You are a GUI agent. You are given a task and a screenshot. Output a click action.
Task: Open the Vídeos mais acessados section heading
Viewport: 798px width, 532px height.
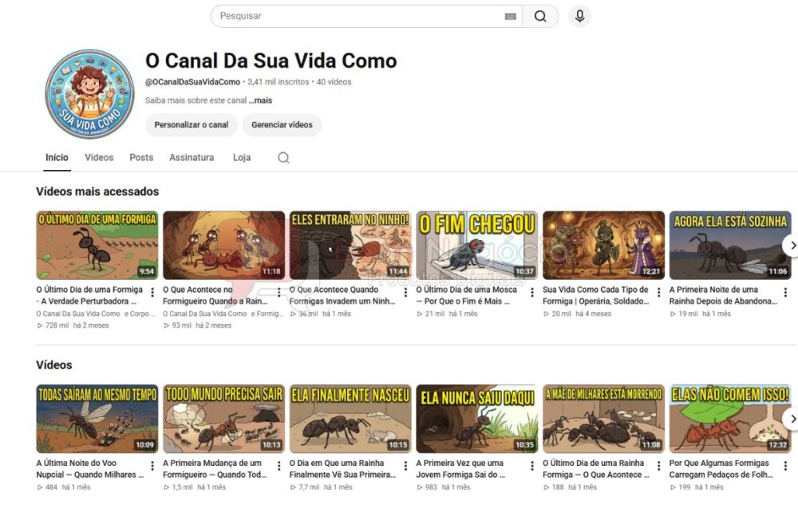tap(97, 191)
